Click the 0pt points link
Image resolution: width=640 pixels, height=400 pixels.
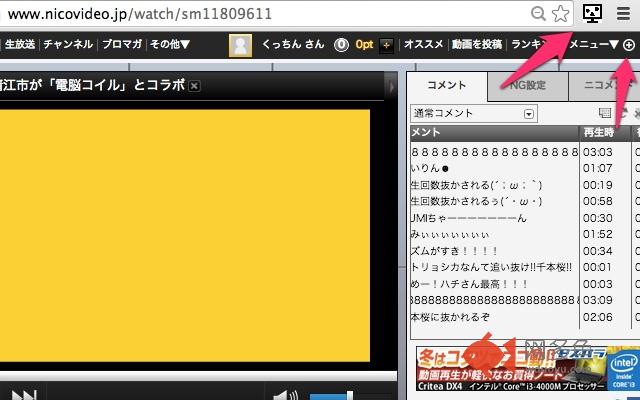click(364, 44)
